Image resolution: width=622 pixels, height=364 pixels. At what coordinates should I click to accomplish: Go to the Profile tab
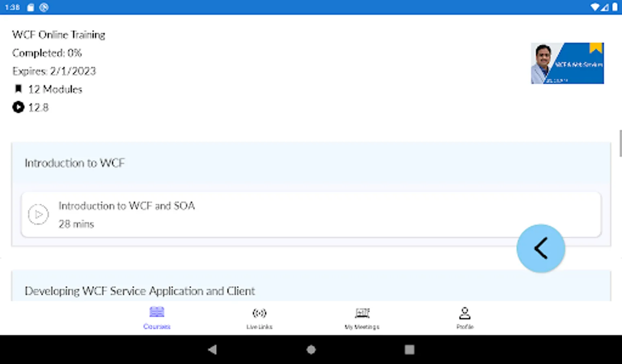pyautogui.click(x=465, y=318)
